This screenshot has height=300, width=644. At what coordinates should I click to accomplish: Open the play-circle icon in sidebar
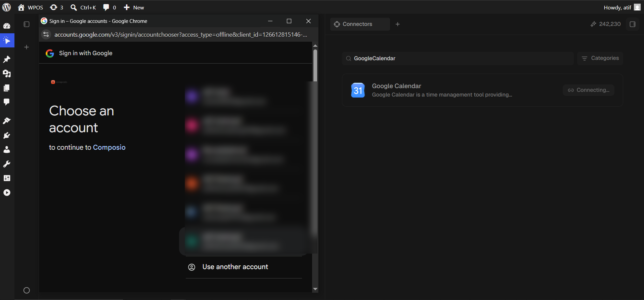[x=7, y=192]
